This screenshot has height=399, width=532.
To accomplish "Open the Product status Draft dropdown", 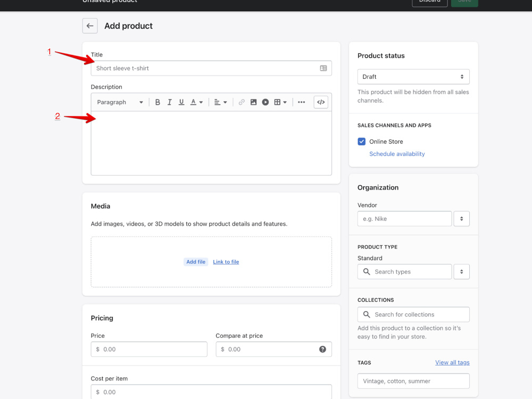I will 413,77.
